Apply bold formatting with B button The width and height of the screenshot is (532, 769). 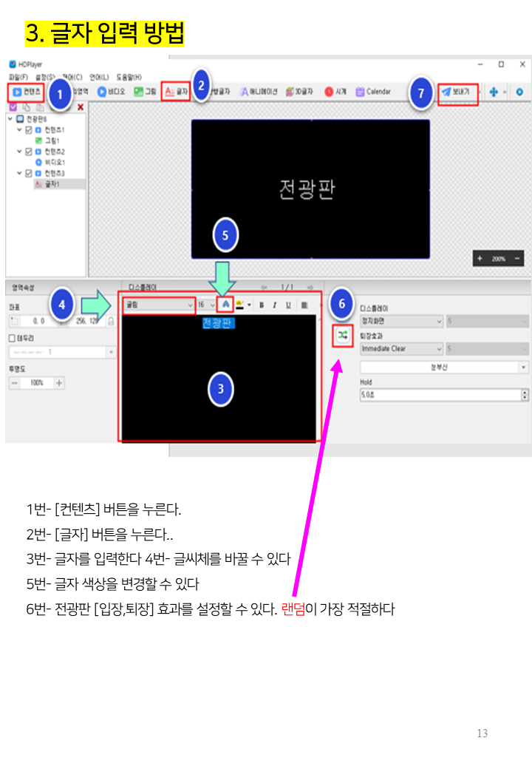click(x=262, y=305)
